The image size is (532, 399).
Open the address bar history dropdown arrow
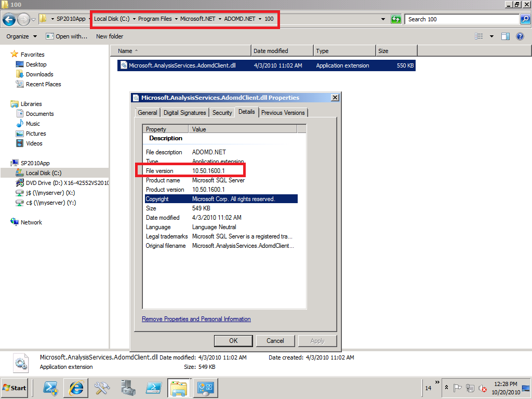click(x=383, y=19)
